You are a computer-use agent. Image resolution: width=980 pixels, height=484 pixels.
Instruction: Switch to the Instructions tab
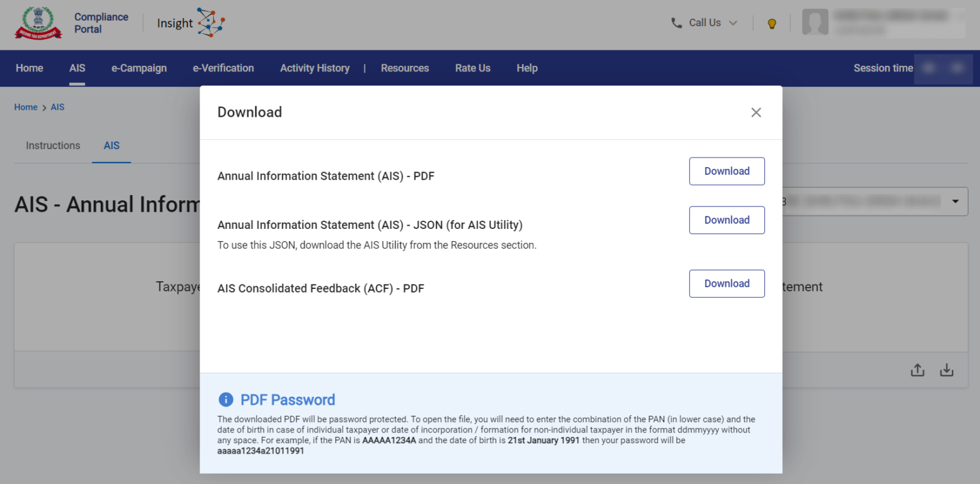point(53,145)
